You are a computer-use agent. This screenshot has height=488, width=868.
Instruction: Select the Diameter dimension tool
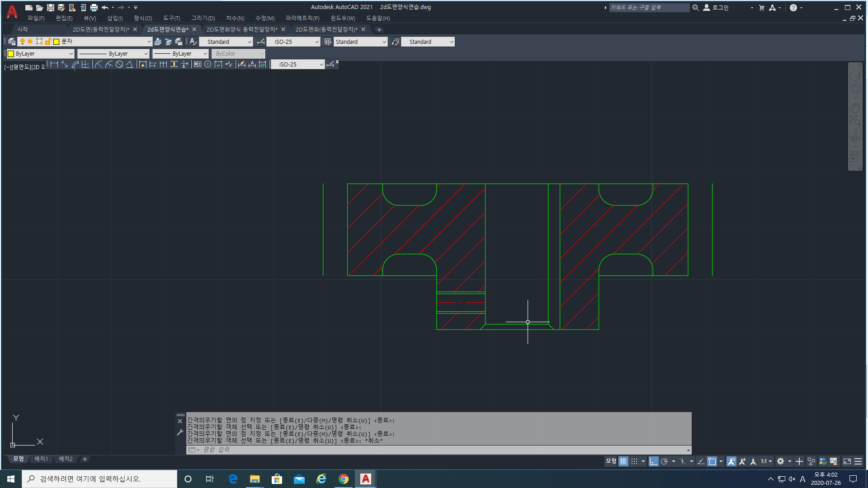(119, 65)
